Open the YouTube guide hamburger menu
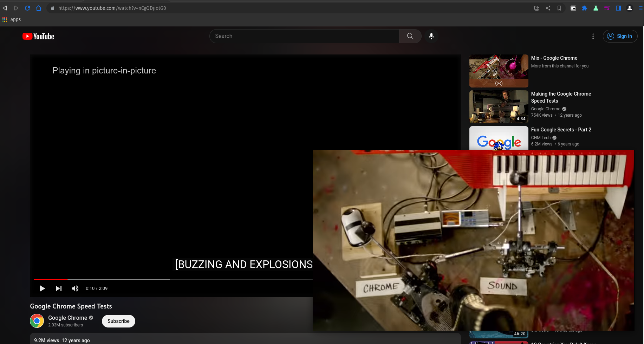 point(10,36)
